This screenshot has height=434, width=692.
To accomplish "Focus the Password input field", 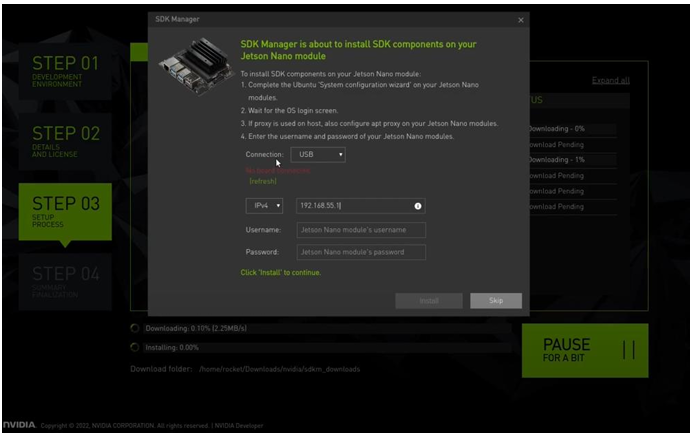I will (360, 252).
